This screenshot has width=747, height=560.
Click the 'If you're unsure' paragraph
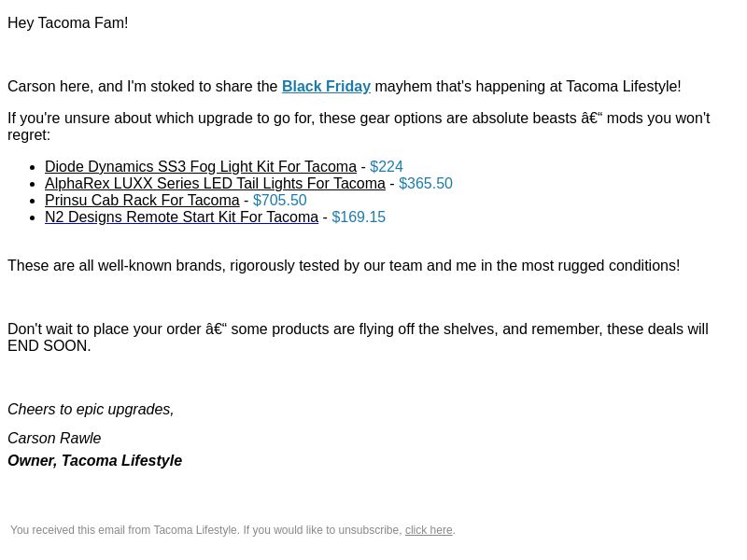[x=359, y=127]
